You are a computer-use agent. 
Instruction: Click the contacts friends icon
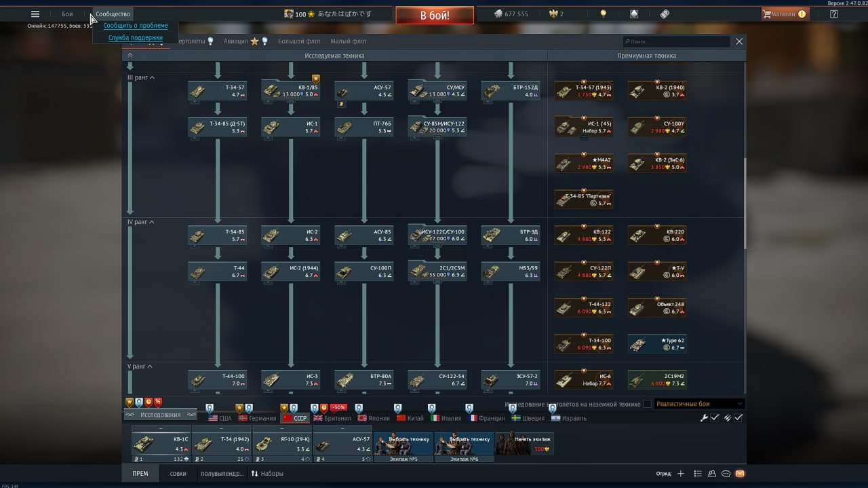point(711,474)
